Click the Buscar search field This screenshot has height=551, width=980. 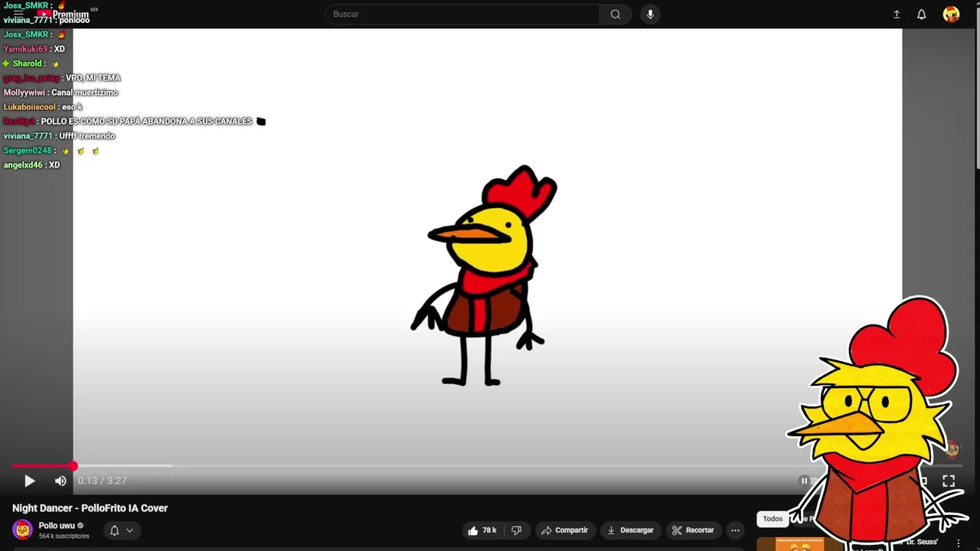click(462, 14)
